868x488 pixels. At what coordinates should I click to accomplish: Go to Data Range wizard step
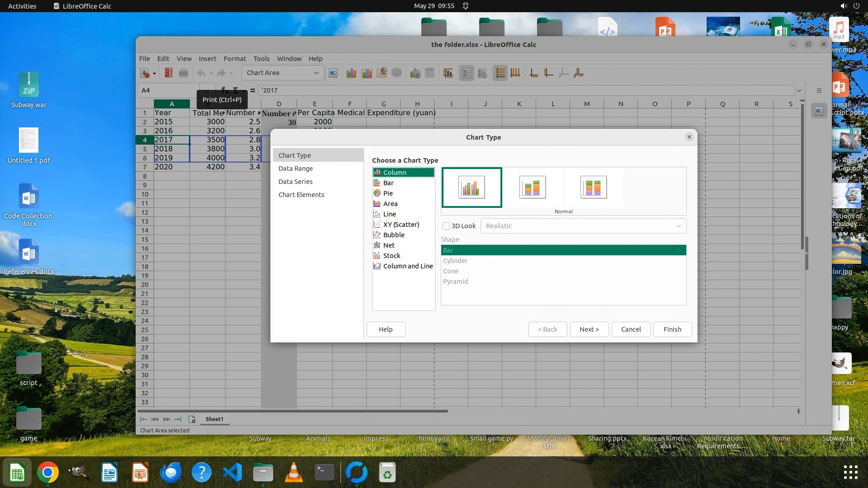pos(295,169)
